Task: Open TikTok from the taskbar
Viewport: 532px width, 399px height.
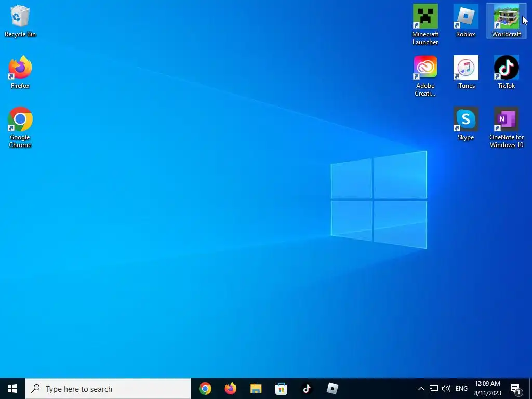Action: point(307,389)
